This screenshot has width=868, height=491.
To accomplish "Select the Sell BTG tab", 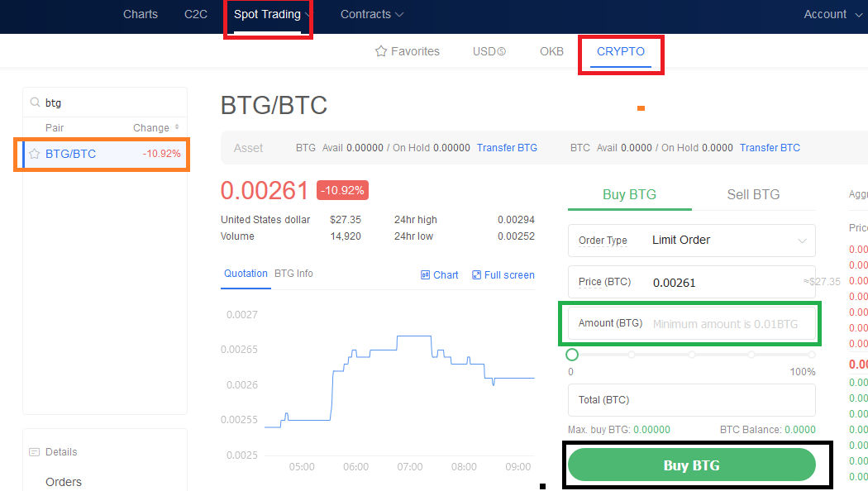I will [753, 195].
